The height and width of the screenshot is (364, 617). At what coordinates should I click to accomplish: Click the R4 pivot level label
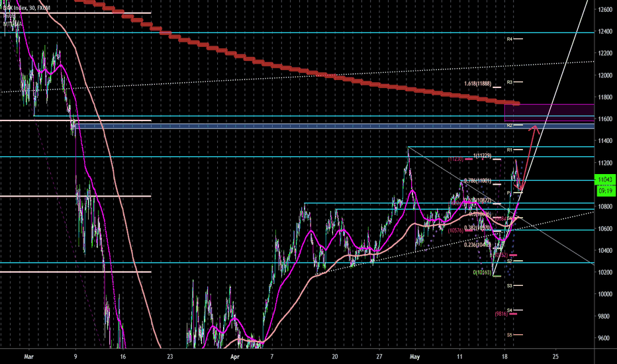tap(510, 39)
